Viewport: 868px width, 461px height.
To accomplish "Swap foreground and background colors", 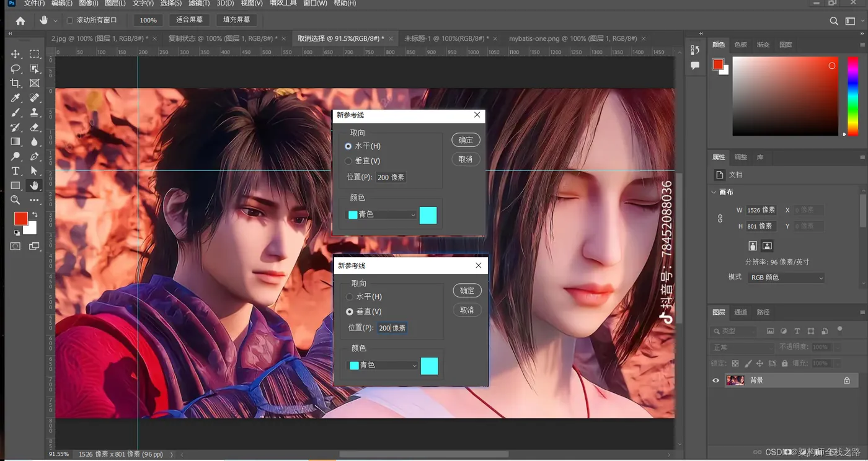I will point(35,214).
